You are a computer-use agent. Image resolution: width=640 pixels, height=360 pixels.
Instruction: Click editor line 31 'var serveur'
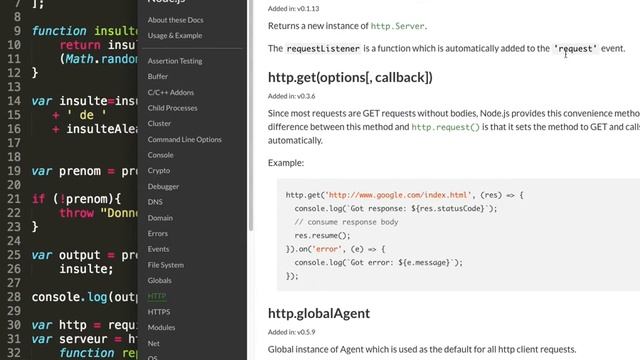click(x=85, y=339)
